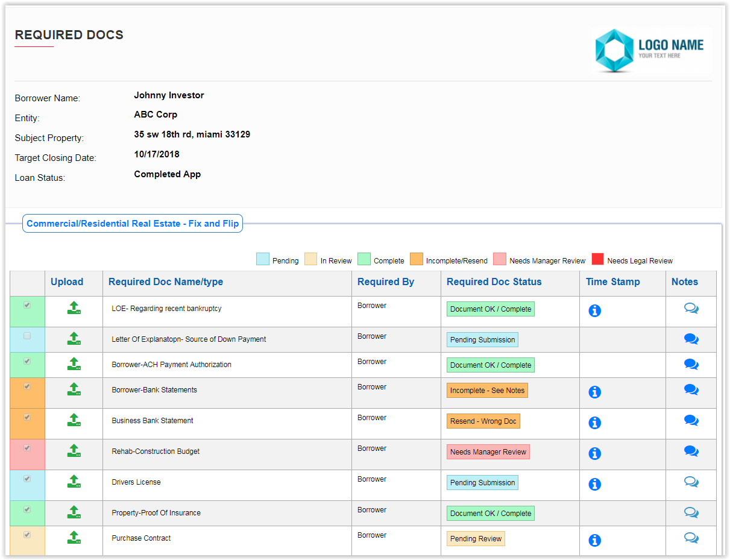View notes for Purchase Contract row
Screen dimensions: 730x560
pyautogui.click(x=691, y=538)
